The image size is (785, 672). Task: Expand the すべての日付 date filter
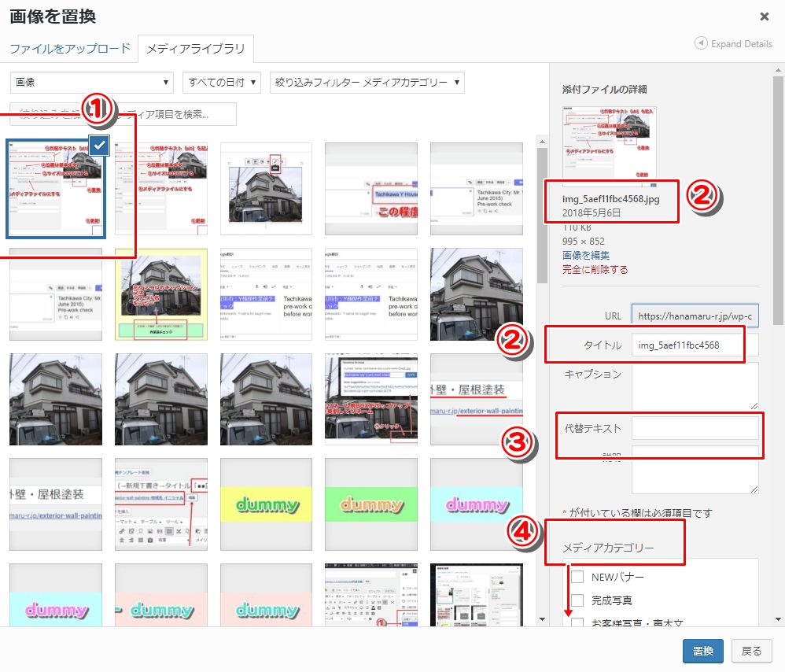click(223, 83)
